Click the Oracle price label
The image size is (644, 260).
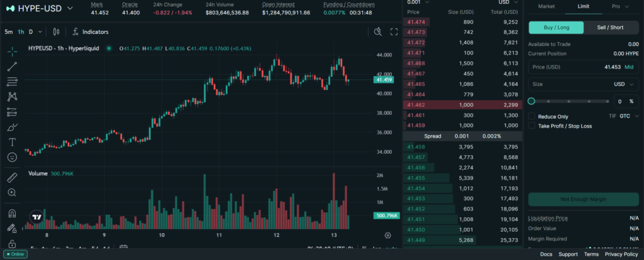[130, 4]
